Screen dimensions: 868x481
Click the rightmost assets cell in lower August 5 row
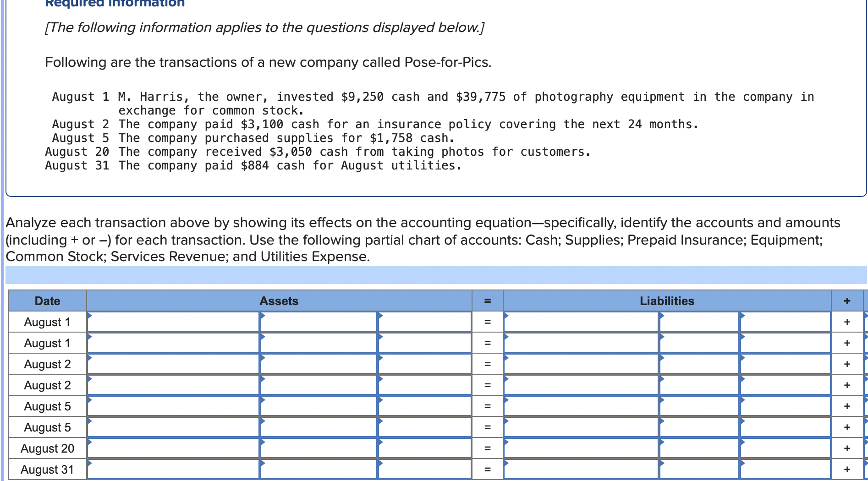(x=425, y=427)
